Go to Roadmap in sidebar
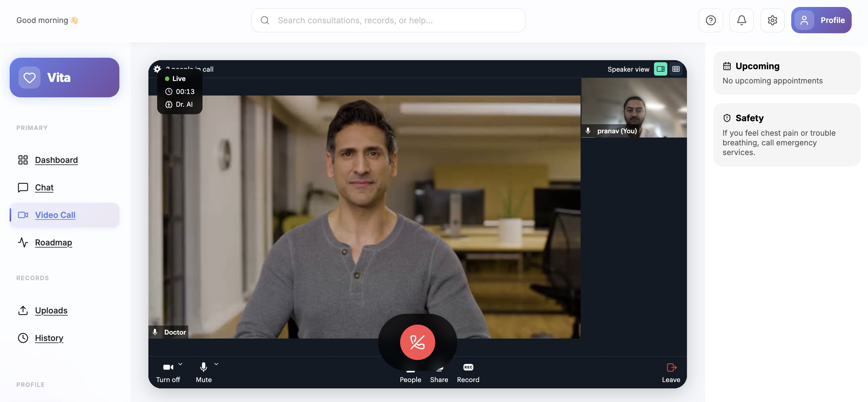Viewport: 868px width, 402px height. pyautogui.click(x=53, y=243)
